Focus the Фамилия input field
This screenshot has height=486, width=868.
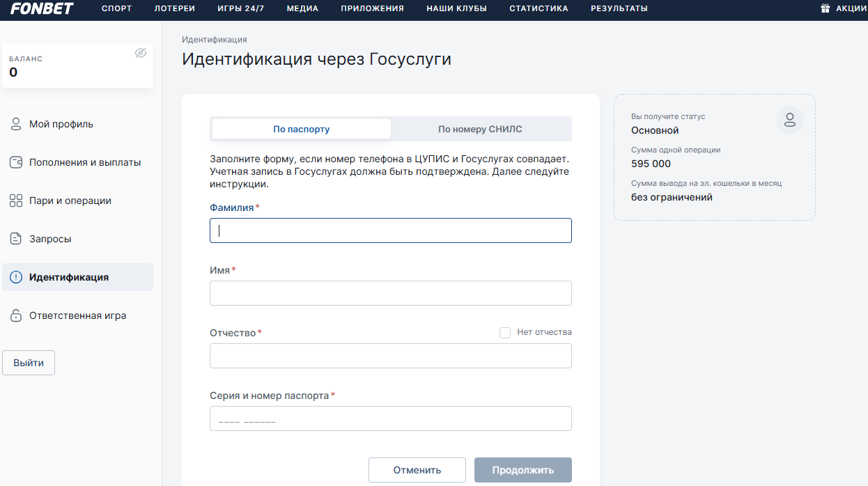coord(391,230)
